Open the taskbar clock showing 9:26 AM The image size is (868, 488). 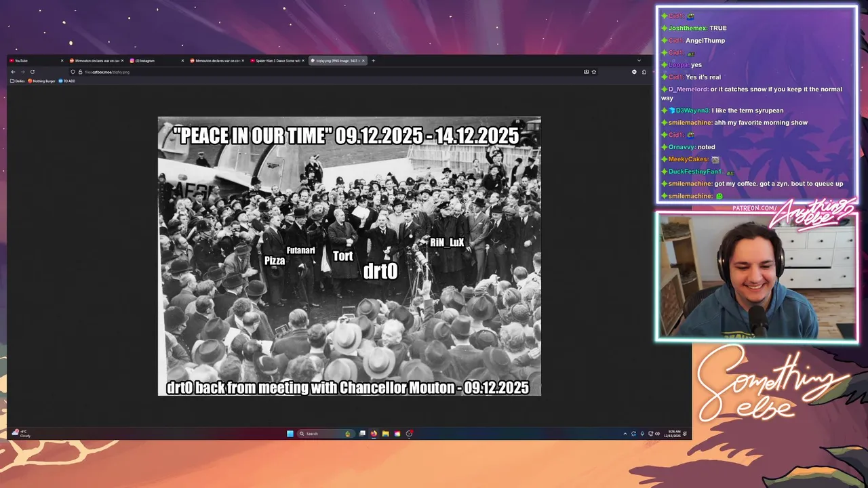674,434
